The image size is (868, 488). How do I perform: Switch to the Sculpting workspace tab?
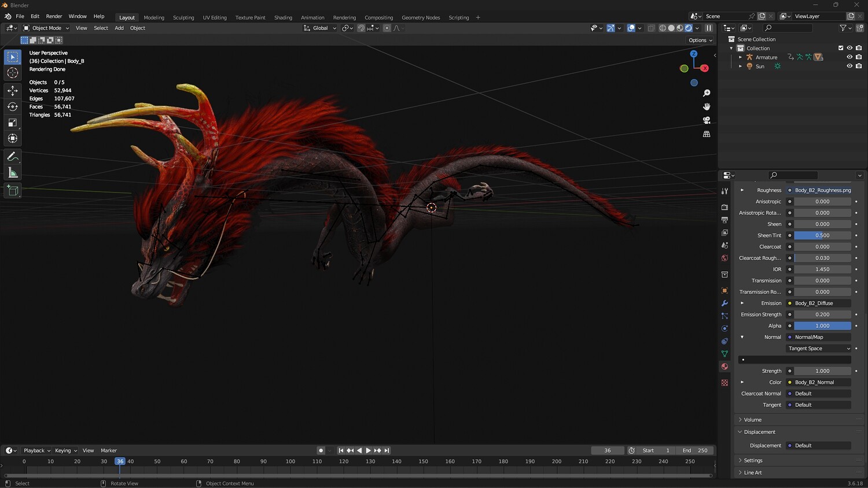tap(183, 17)
